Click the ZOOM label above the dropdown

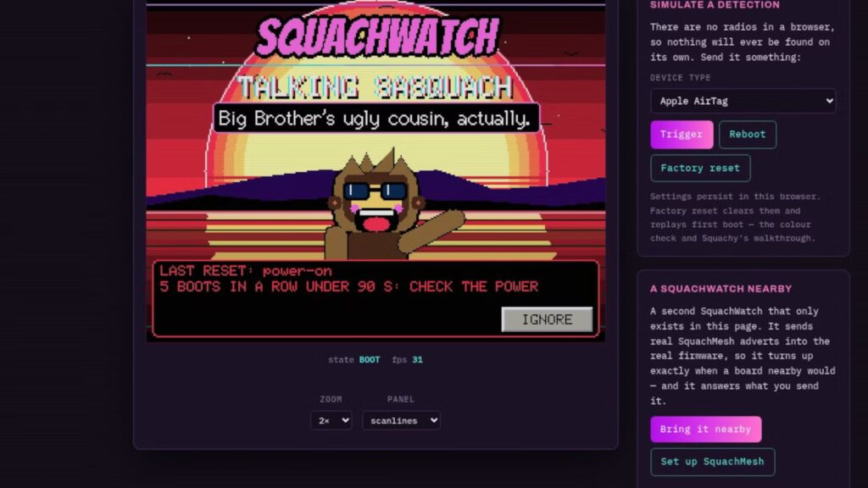331,400
